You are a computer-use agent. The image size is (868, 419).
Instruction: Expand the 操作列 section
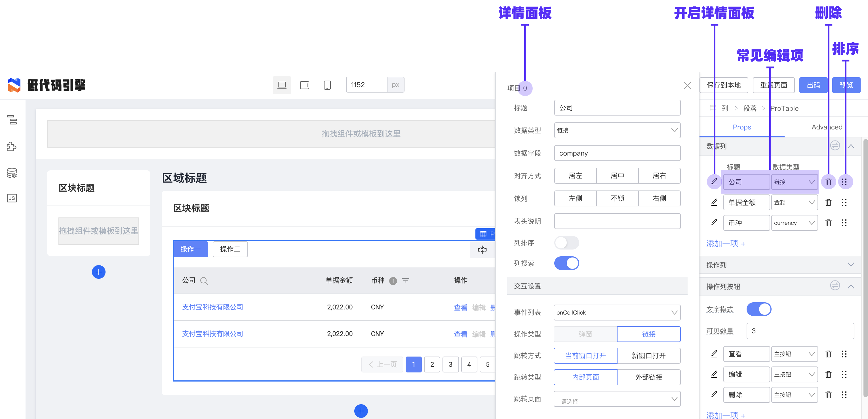tap(850, 265)
